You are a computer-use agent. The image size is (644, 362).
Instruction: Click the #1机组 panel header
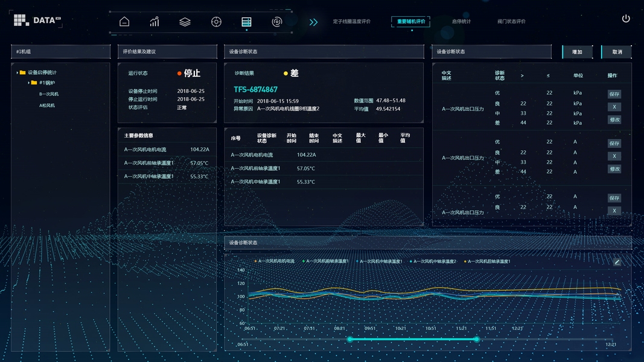click(60, 52)
